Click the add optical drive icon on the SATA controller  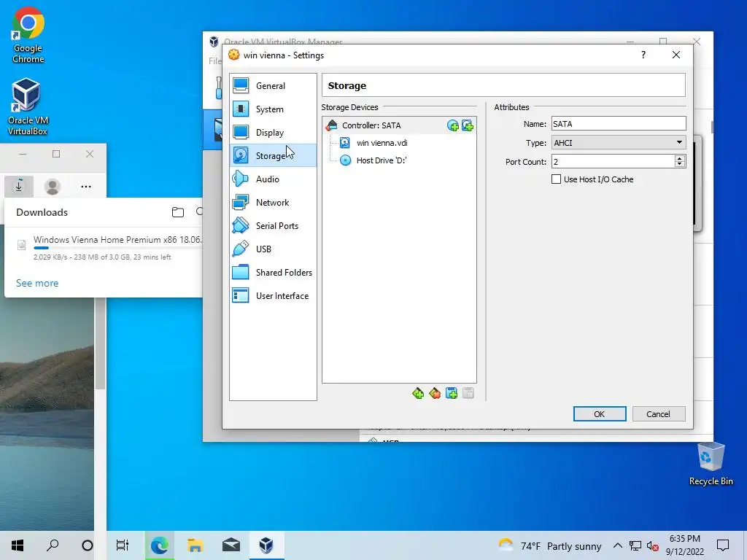pyautogui.click(x=452, y=125)
